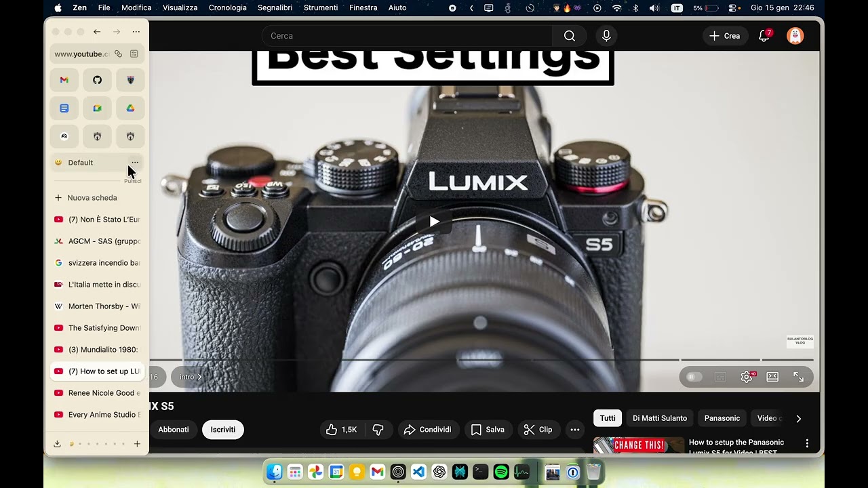Open Terminal from the Dock
The width and height of the screenshot is (868, 488).
[481, 472]
